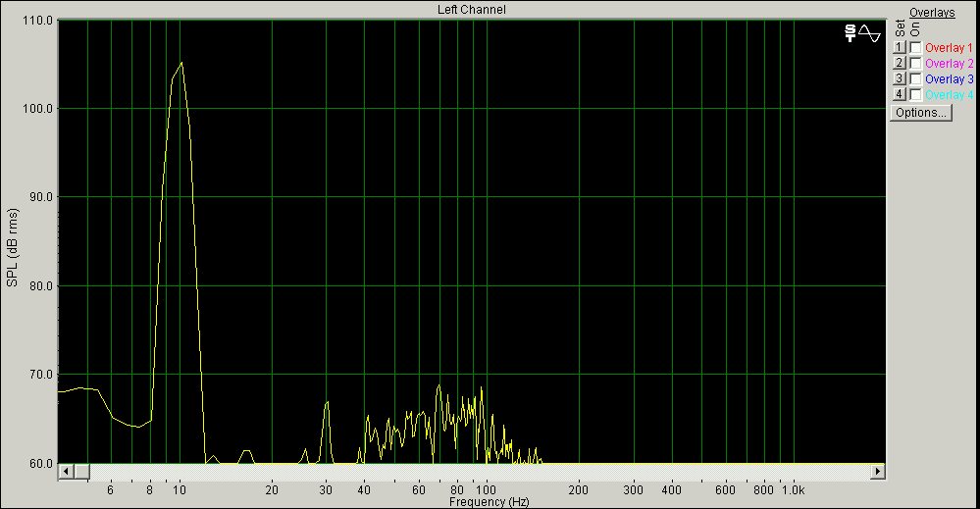This screenshot has width=980, height=509.
Task: Click the 90.0 y-axis value
Action: pos(42,197)
